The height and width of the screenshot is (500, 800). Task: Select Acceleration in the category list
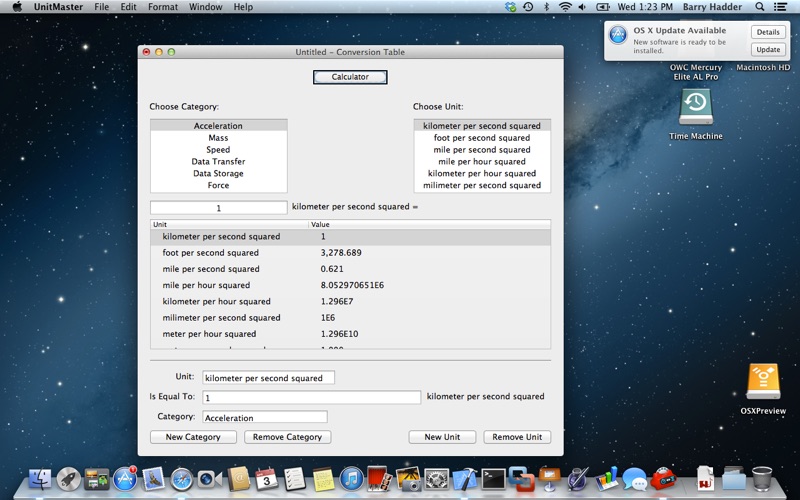(218, 126)
